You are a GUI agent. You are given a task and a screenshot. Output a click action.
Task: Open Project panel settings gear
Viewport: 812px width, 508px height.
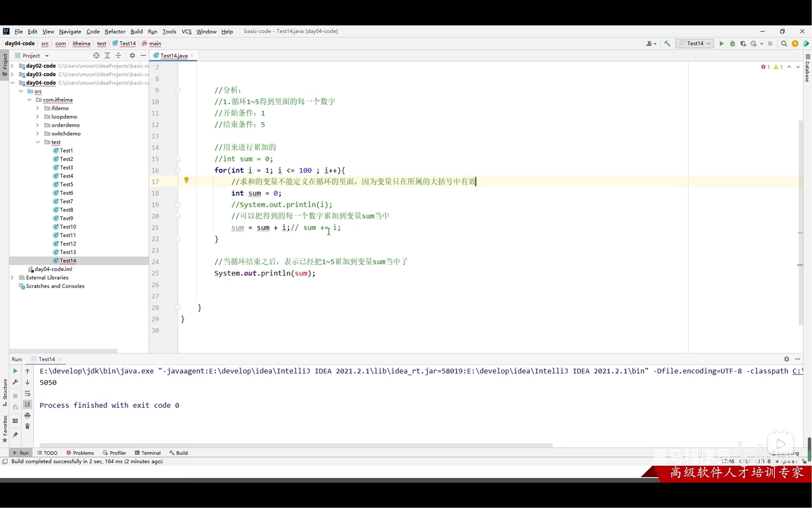click(132, 56)
